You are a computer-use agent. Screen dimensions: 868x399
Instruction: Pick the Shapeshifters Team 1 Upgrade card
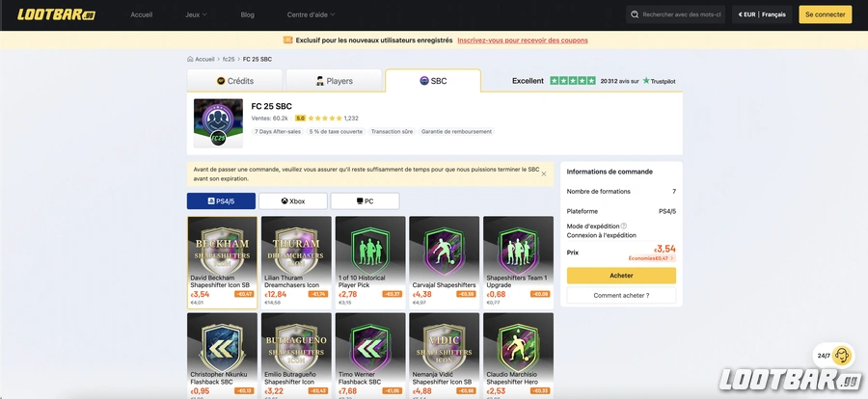tap(518, 262)
